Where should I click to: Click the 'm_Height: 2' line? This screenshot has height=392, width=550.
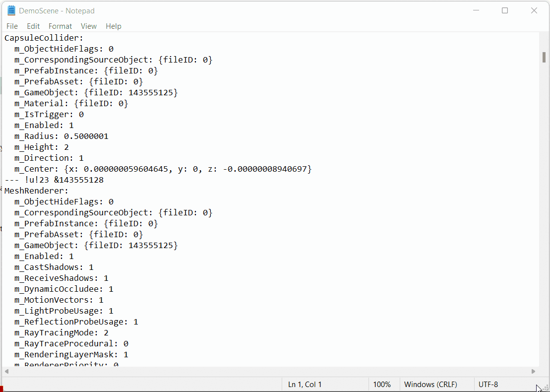41,147
